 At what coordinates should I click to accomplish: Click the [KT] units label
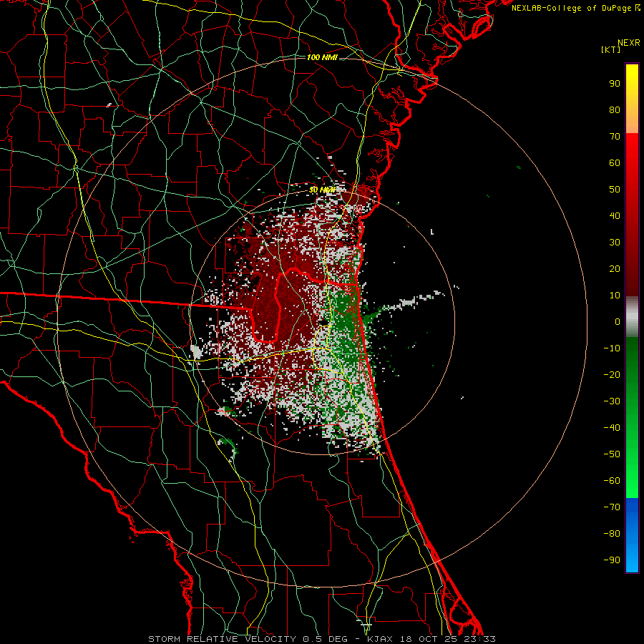tap(611, 49)
